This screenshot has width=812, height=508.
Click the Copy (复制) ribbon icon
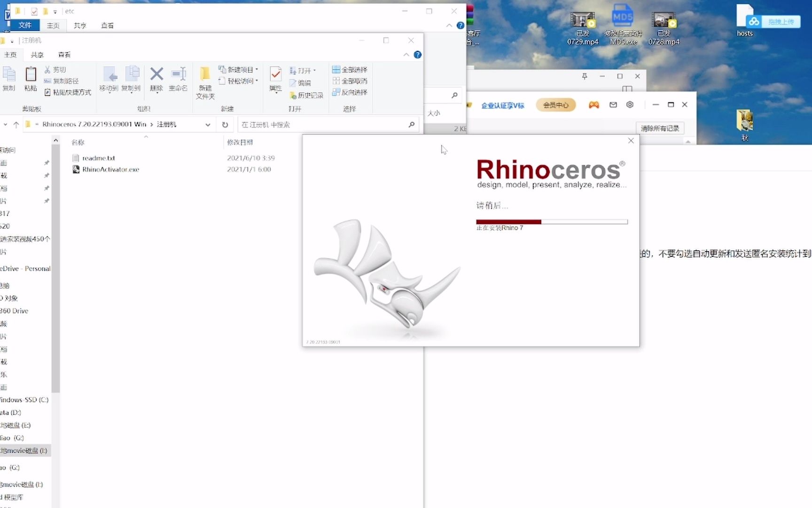click(x=8, y=78)
